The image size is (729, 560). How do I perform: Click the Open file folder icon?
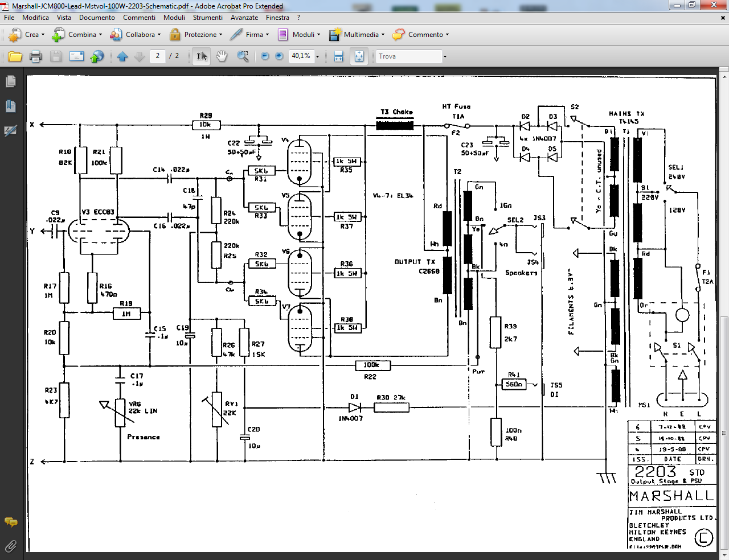[15, 56]
